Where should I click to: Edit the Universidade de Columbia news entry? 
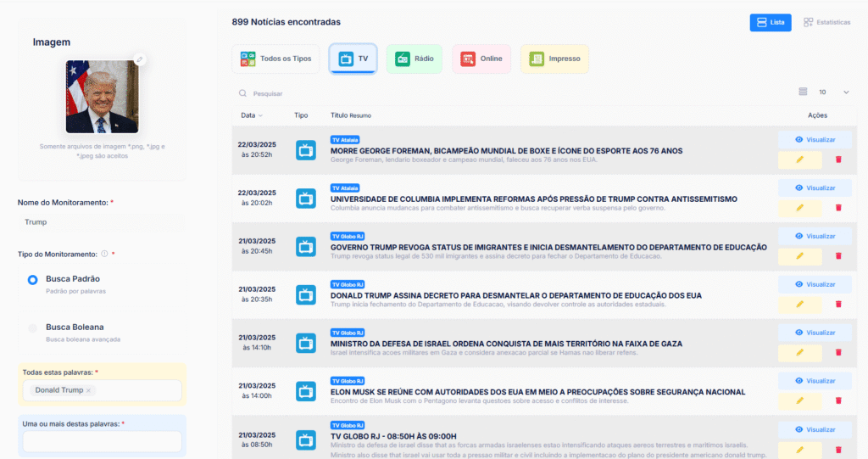(799, 208)
